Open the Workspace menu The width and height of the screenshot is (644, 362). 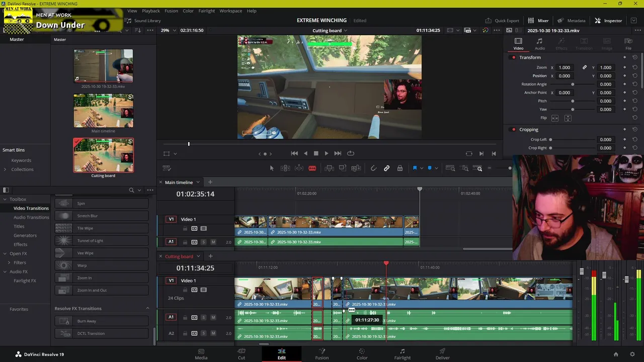[x=230, y=11]
